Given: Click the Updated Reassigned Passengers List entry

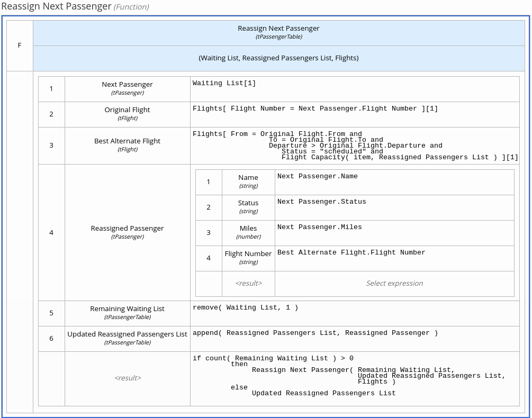Looking at the screenshot, I should click(x=127, y=338).
